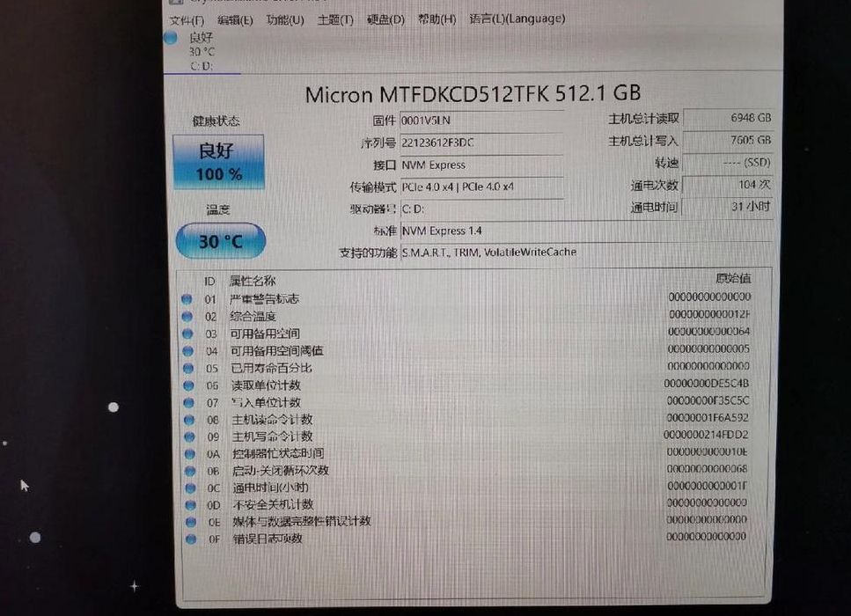Image resolution: width=851 pixels, height=616 pixels.
Task: Click the status dot for 写入单位计数
Action: point(189,403)
